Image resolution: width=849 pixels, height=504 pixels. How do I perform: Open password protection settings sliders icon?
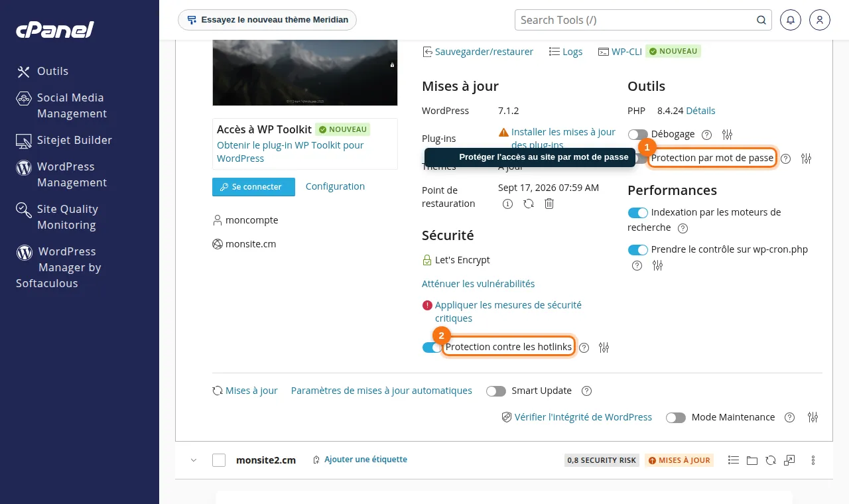click(x=807, y=158)
